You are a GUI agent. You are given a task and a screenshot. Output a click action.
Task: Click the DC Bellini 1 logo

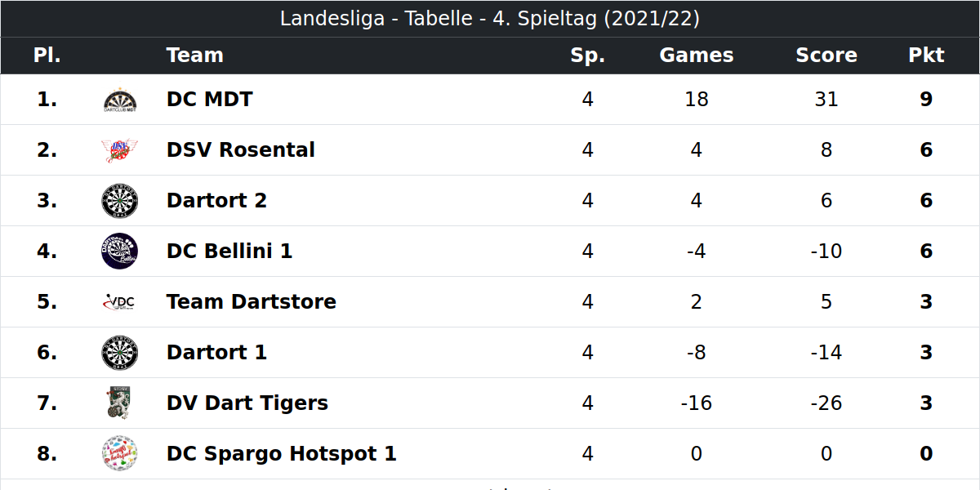(x=120, y=252)
